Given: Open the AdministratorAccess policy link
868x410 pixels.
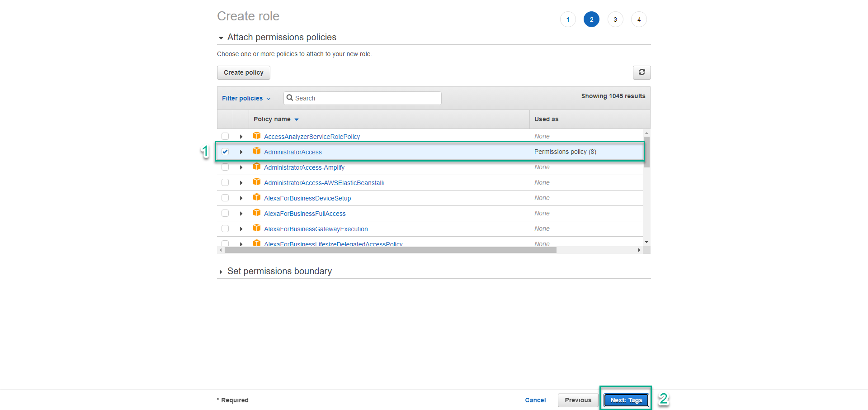Looking at the screenshot, I should [293, 152].
